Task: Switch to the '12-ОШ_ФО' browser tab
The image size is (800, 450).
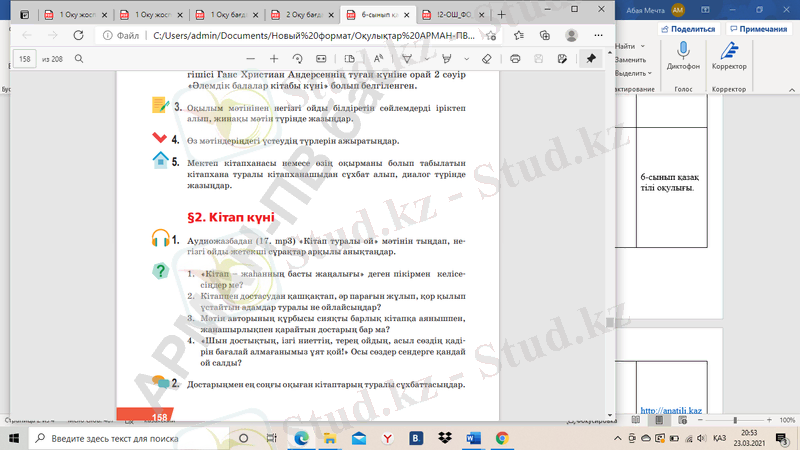Action: pyautogui.click(x=448, y=15)
